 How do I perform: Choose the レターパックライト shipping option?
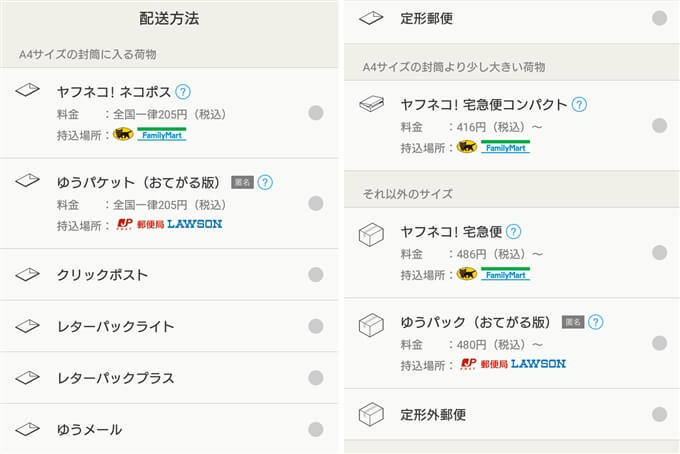pos(115,326)
